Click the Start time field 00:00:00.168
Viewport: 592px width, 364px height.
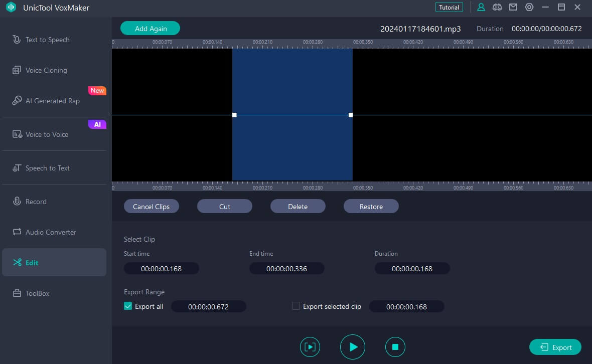[x=161, y=269]
